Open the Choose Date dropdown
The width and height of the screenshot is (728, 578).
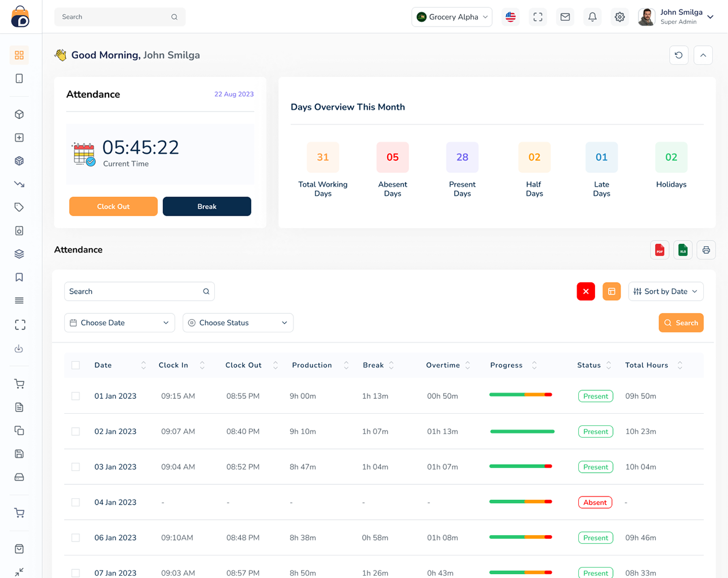tap(119, 323)
